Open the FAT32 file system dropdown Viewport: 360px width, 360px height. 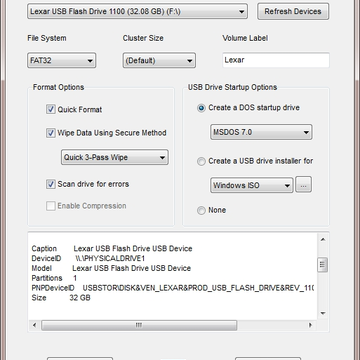click(62, 61)
